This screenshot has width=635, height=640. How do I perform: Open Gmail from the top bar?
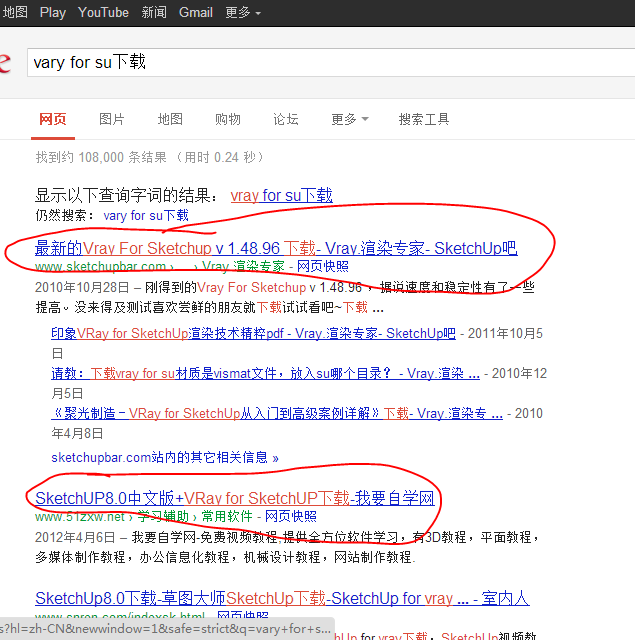click(195, 12)
